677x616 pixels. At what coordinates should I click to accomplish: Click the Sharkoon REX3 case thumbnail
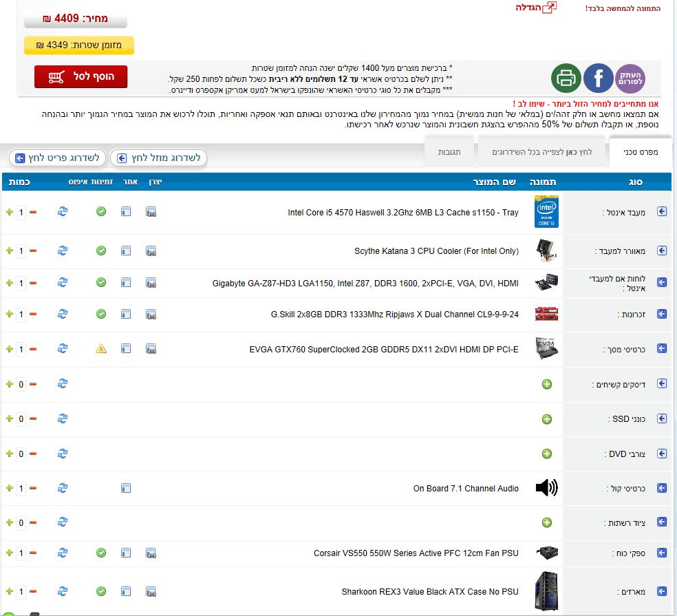[x=546, y=591]
